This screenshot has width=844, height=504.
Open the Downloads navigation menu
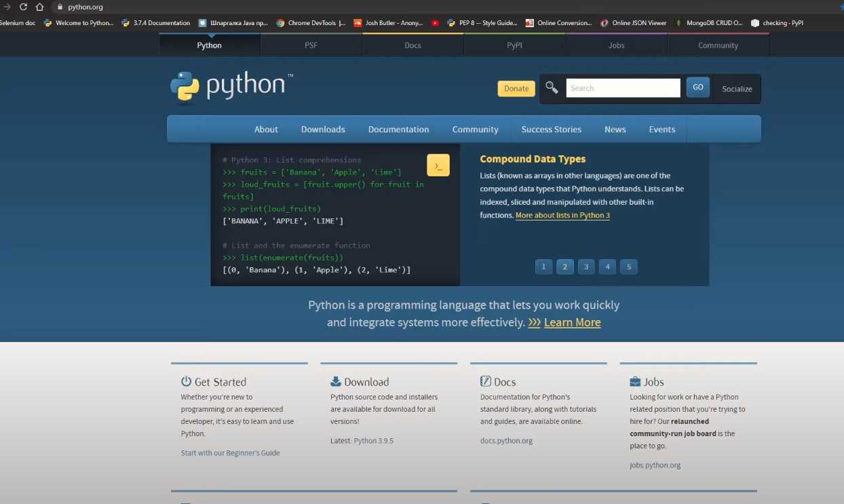(323, 129)
